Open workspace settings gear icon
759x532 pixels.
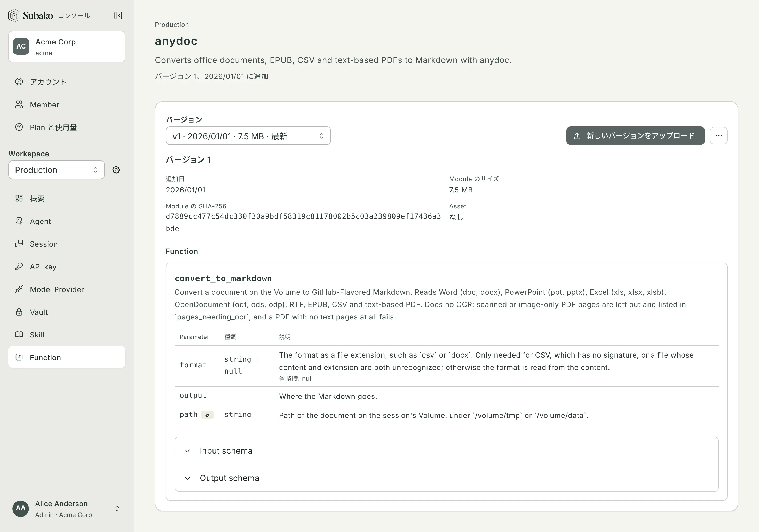point(116,170)
